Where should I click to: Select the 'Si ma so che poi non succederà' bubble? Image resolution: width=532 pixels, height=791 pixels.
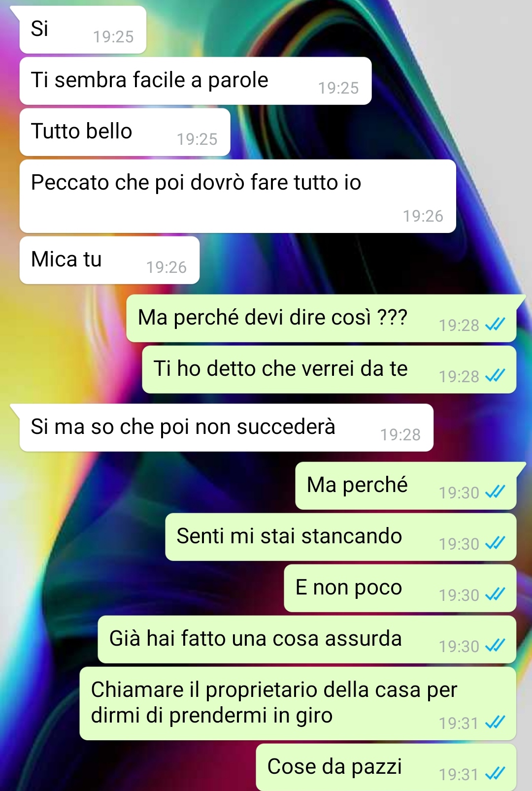click(x=227, y=428)
